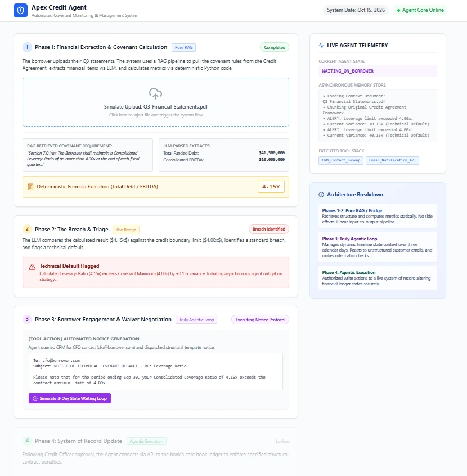Click the Phase 2 step number circle
The image size is (467, 476).
click(x=27, y=229)
